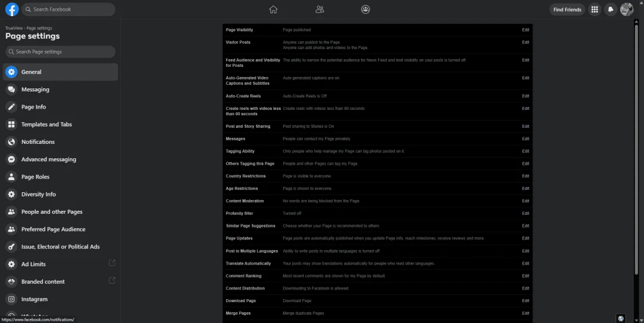Click the 'Turned off' Profanity filter text
644x323 pixels.
tap(292, 213)
